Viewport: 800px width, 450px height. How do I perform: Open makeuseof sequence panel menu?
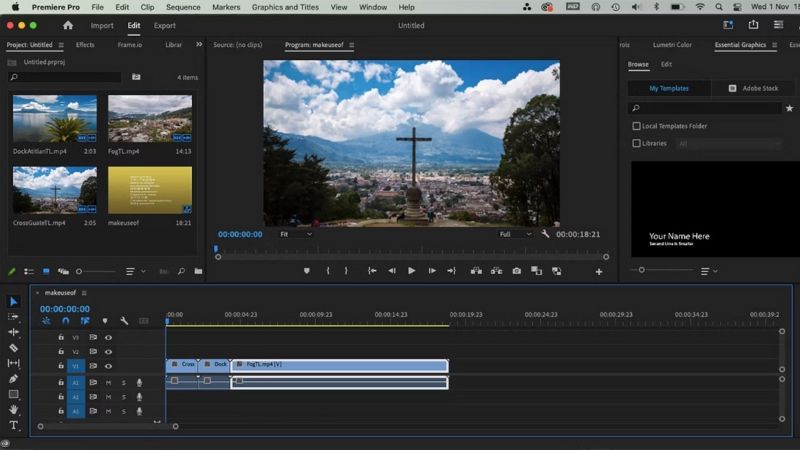(84, 293)
